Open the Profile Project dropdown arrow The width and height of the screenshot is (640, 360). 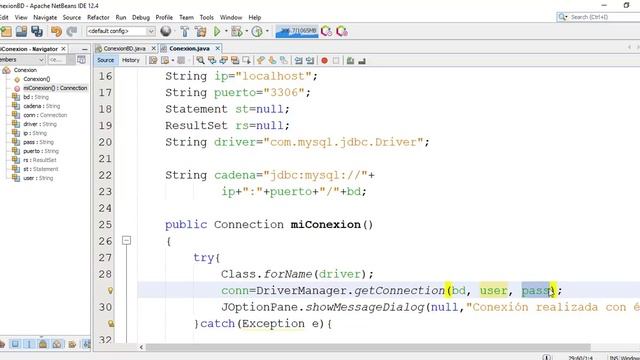point(267,31)
